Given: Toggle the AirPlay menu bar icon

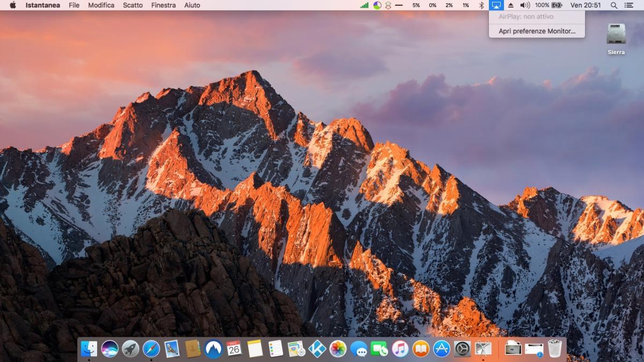Looking at the screenshot, I should point(496,5).
